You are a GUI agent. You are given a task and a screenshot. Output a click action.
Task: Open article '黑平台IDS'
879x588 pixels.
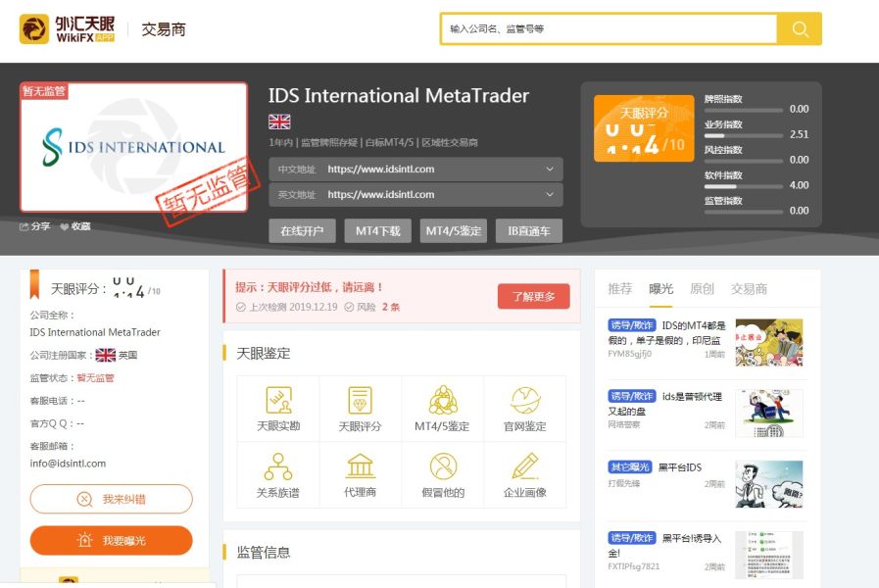point(679,466)
